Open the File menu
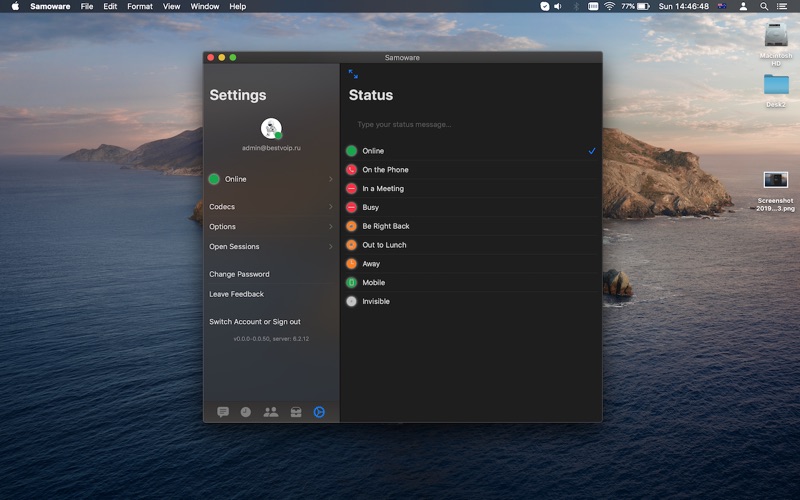The width and height of the screenshot is (800, 500). [87, 6]
